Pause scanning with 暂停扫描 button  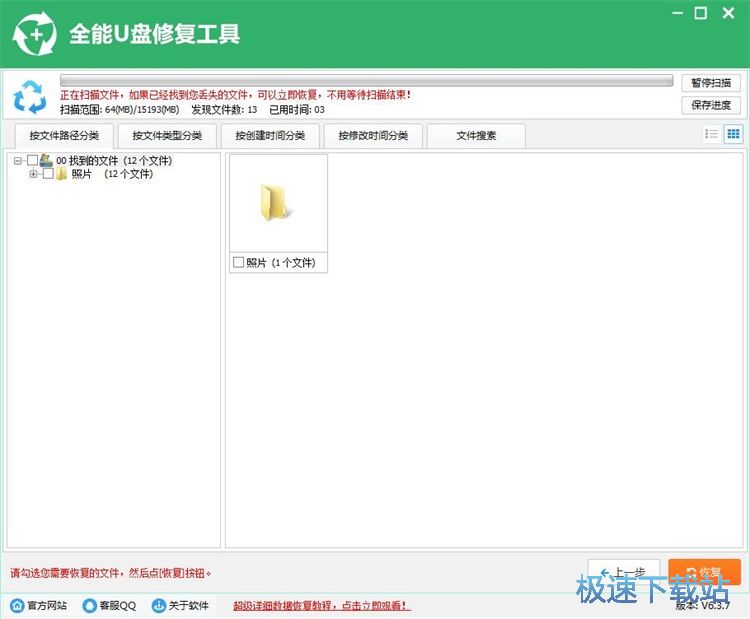711,82
